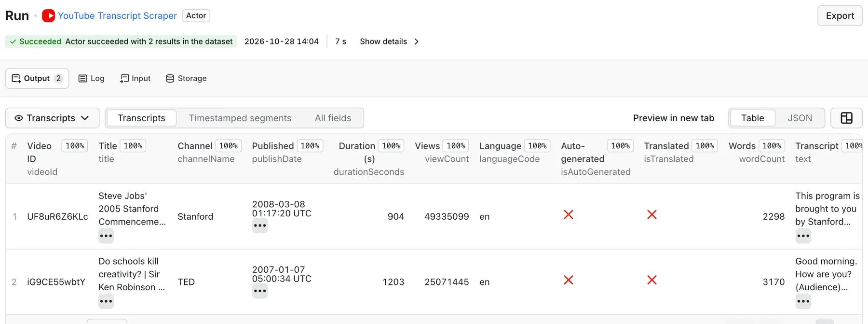Viewport: 868px width, 324px height.
Task: Open the YouTube Transcript Scraper actor link
Action: (117, 15)
